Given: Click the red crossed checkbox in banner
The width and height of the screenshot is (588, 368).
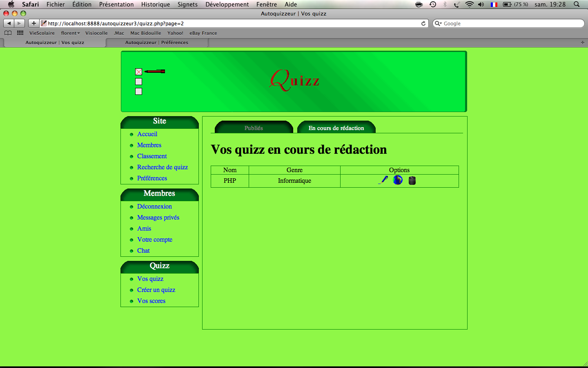Looking at the screenshot, I should (x=138, y=72).
